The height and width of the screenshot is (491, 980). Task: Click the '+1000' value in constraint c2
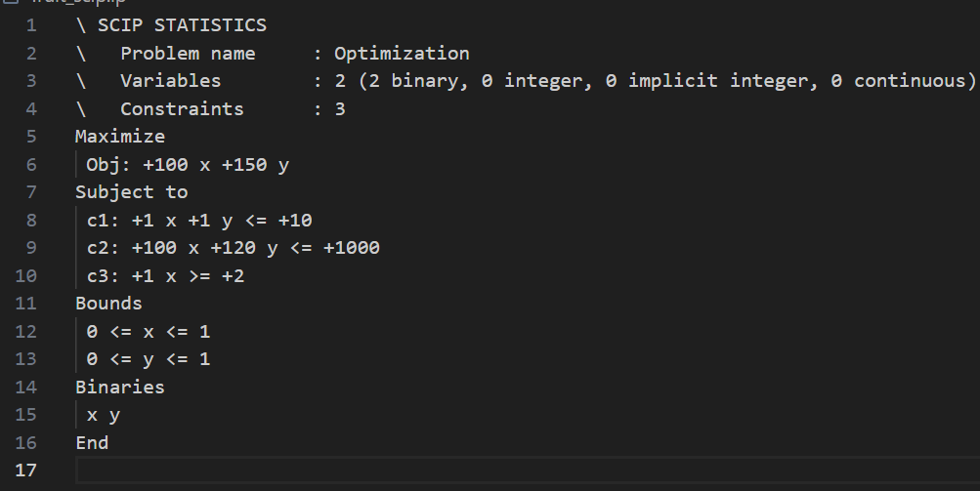pyautogui.click(x=351, y=248)
